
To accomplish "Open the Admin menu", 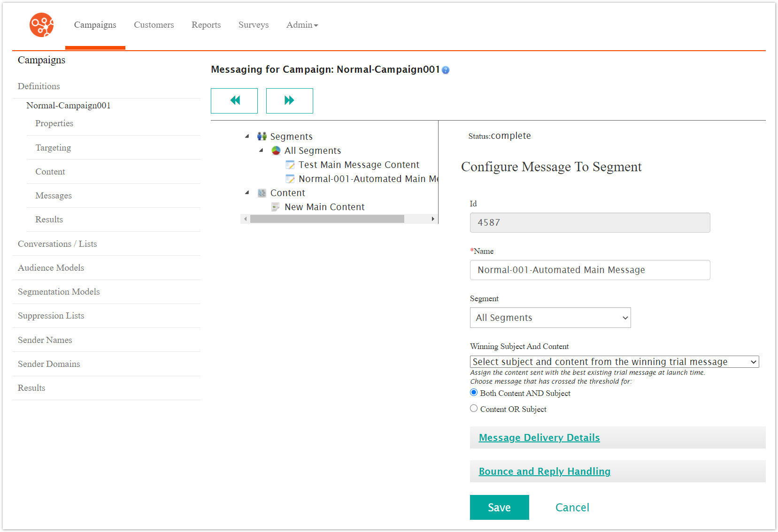I will tap(302, 25).
